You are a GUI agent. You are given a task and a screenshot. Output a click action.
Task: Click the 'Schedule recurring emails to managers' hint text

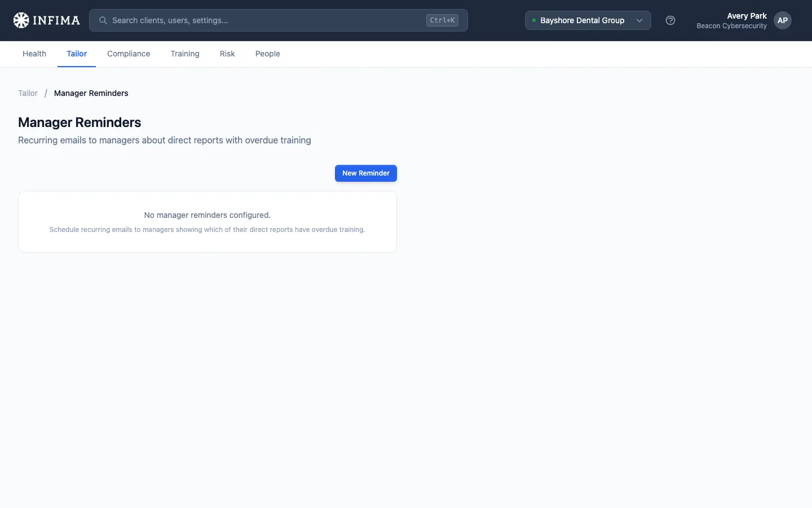point(208,230)
